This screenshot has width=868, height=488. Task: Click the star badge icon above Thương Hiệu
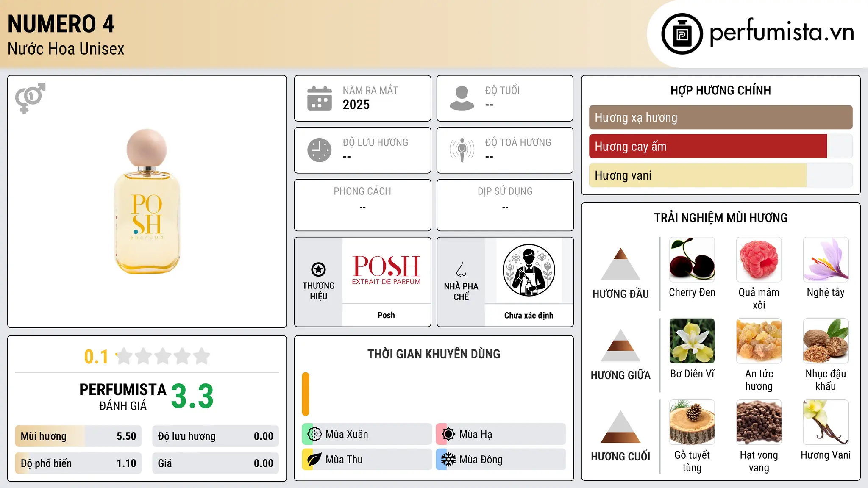(x=318, y=269)
